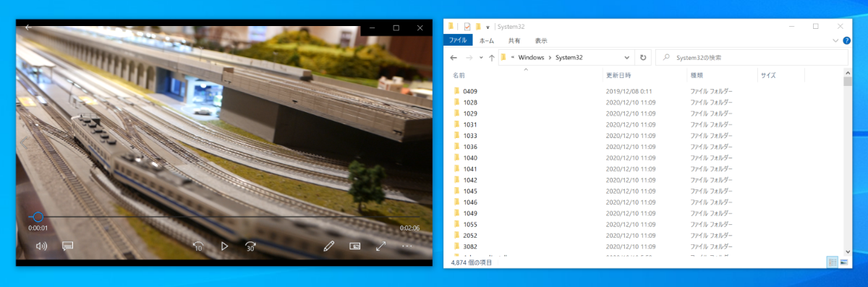The width and height of the screenshot is (868, 287).
Task: Open Quick Access Toolbar customize dropdown
Action: coord(488,27)
